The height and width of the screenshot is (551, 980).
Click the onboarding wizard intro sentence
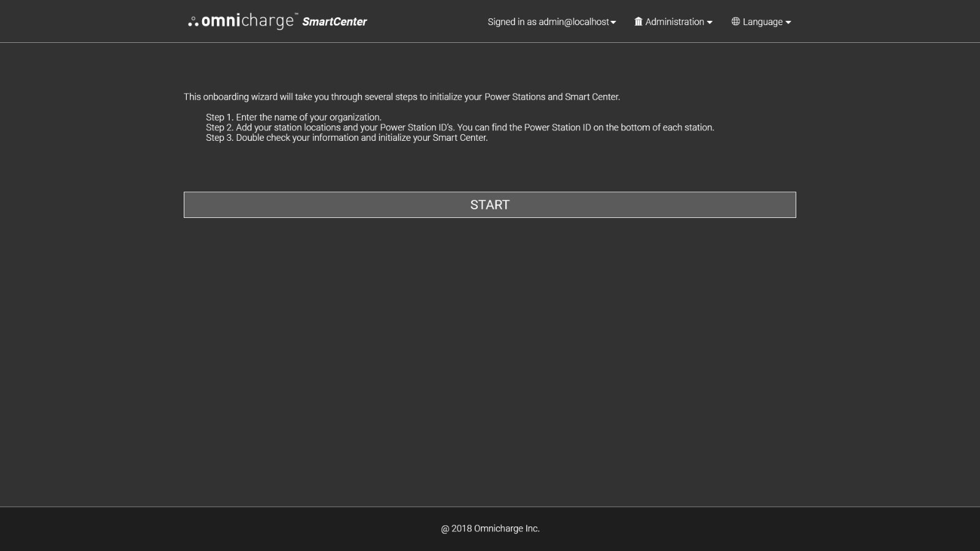[x=402, y=97]
